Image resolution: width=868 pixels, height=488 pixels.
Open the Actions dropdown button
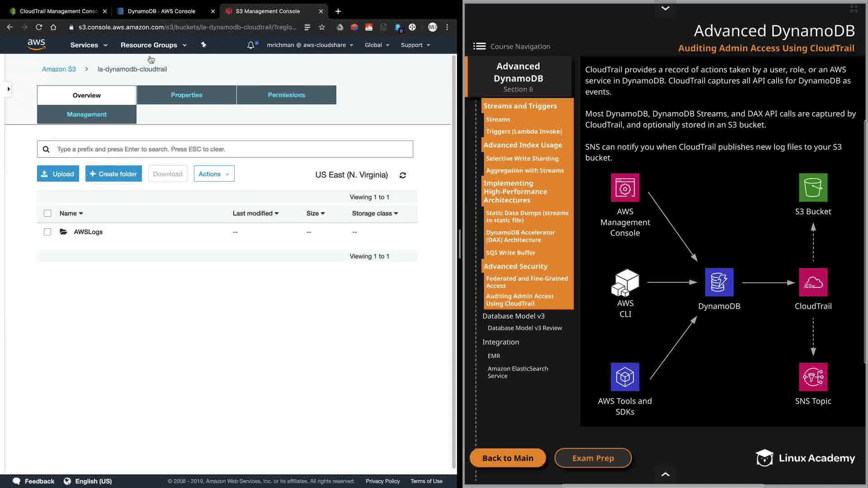tap(214, 174)
